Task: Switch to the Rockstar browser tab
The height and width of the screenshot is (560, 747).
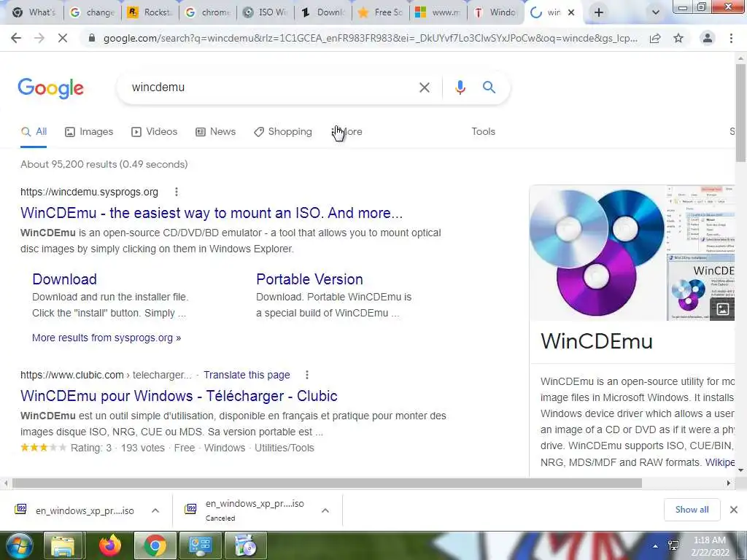Action: [150, 12]
